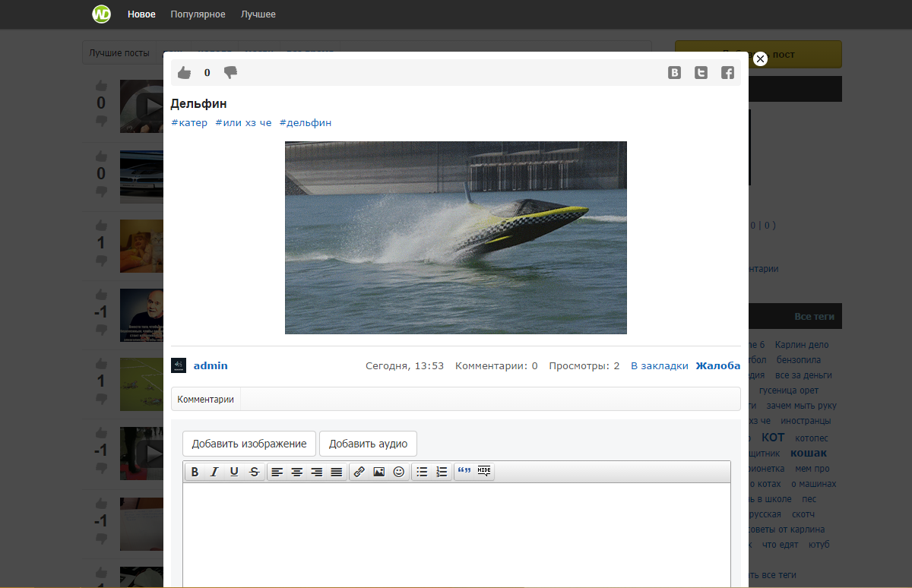
Task: Open the о машинах tag in the sidebar
Action: 814,483
